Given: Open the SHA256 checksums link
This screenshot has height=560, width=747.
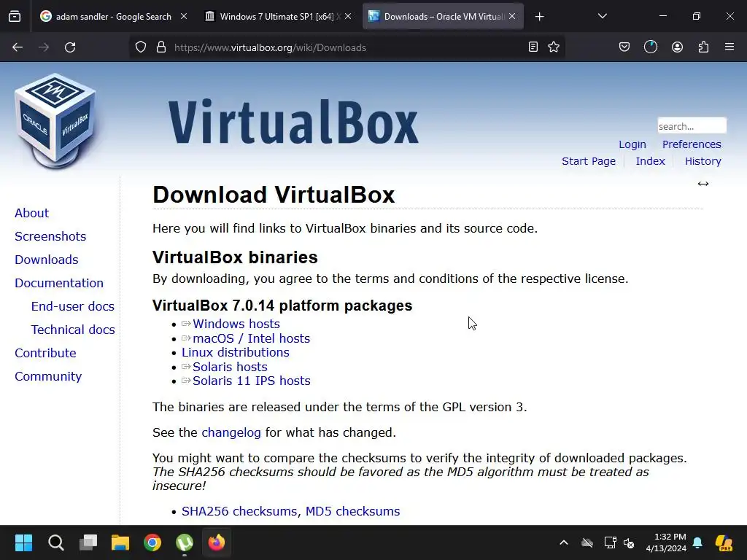Looking at the screenshot, I should coord(239,511).
